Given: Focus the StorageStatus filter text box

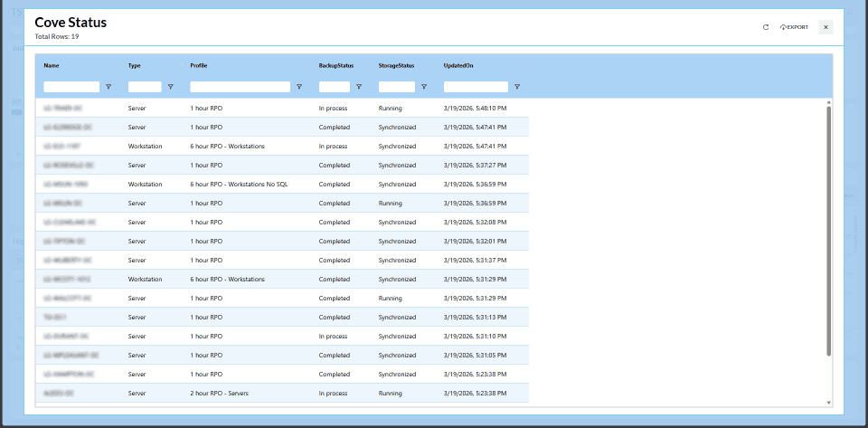Looking at the screenshot, I should click(x=397, y=87).
